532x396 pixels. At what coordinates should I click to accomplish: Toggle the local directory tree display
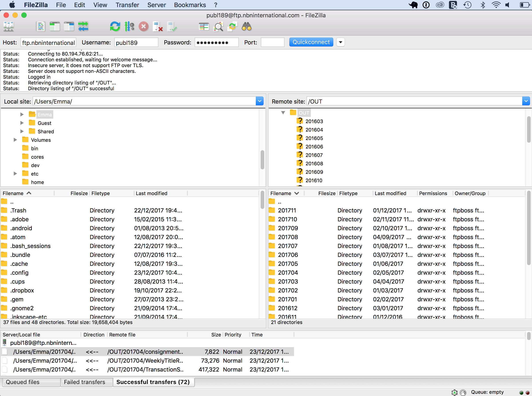pos(55,27)
